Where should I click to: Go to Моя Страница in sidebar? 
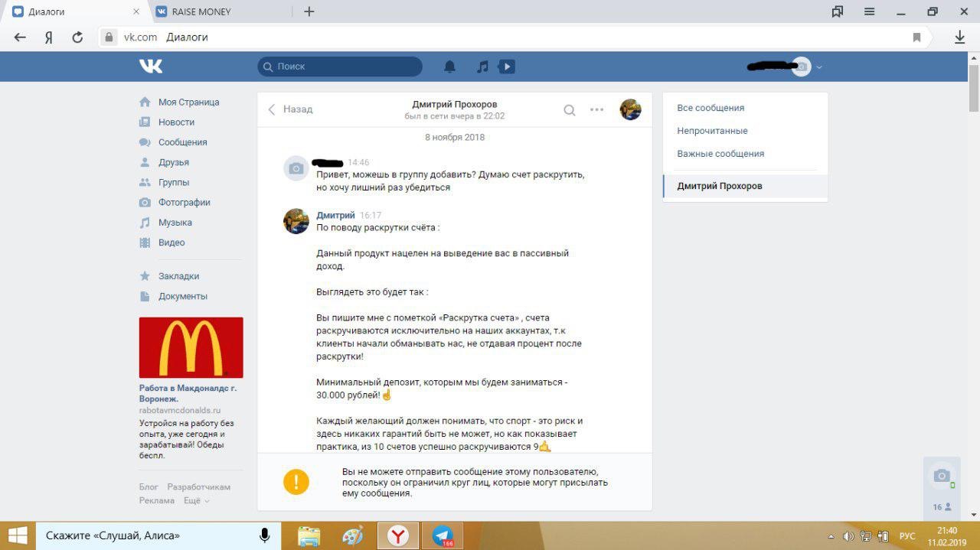(x=188, y=102)
